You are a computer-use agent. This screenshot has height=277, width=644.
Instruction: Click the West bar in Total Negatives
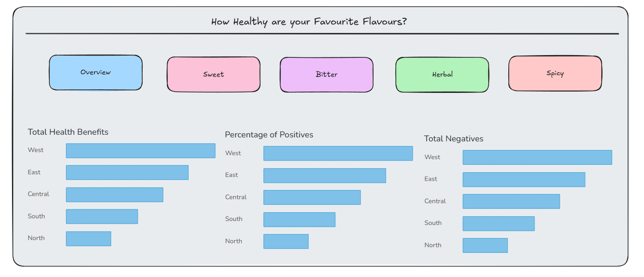pos(537,157)
